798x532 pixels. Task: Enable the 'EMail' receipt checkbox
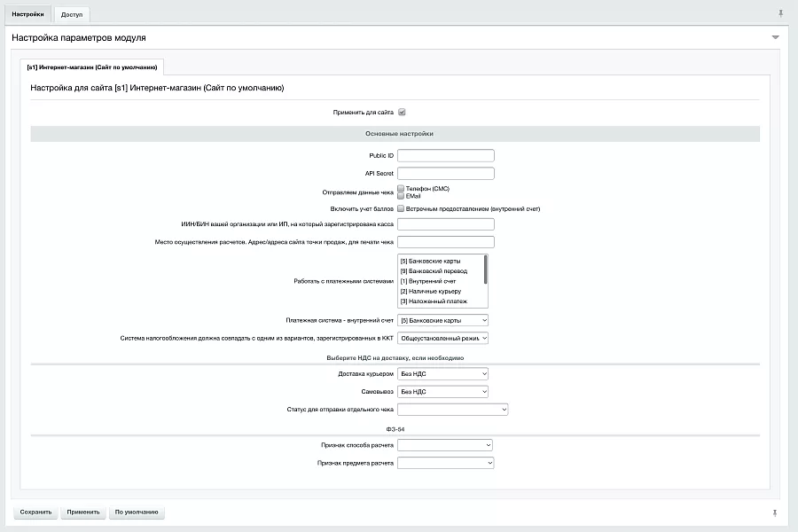(401, 195)
